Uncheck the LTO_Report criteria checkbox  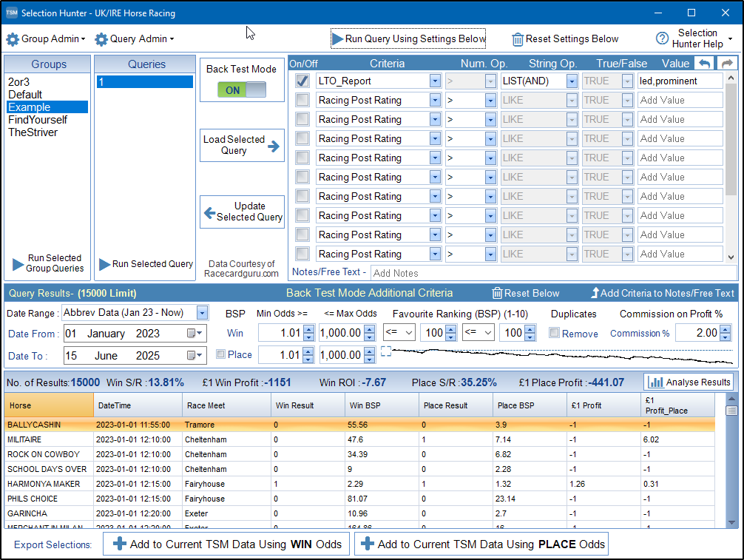pyautogui.click(x=302, y=81)
